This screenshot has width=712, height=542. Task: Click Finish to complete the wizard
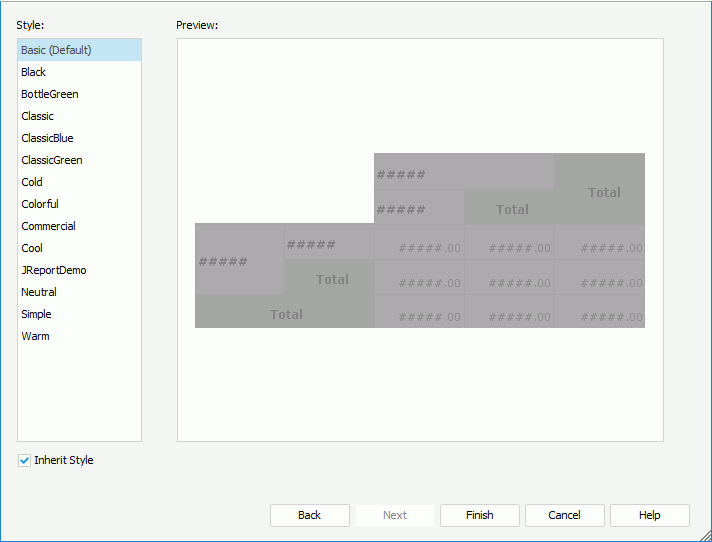click(479, 515)
